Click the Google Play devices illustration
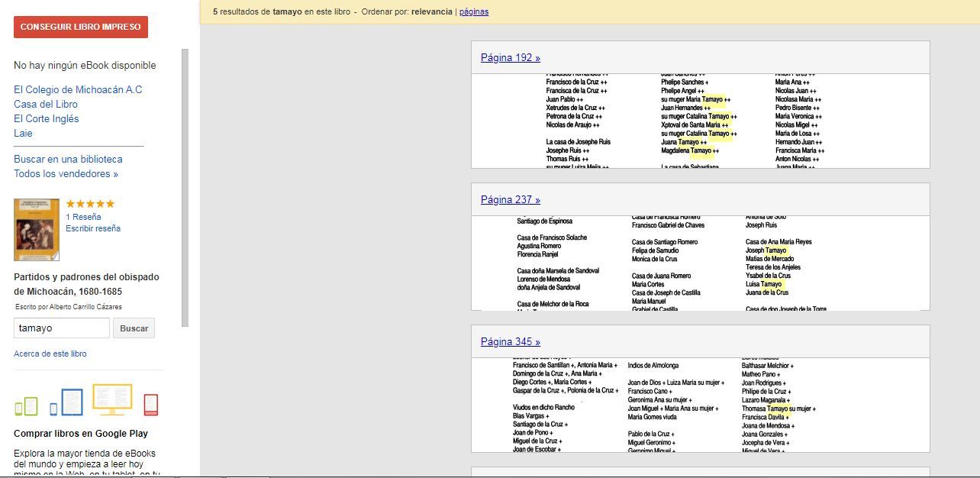This screenshot has height=478, width=980. [86, 400]
